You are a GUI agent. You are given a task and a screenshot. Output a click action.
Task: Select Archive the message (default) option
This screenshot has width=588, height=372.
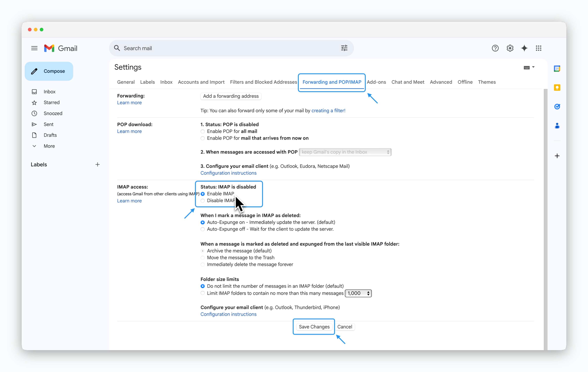click(202, 251)
